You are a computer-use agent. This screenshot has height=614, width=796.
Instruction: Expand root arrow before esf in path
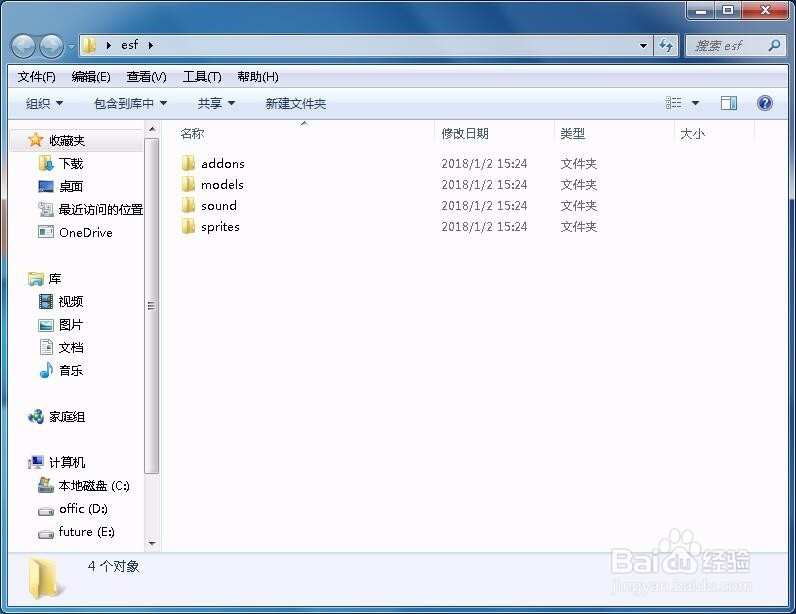(109, 45)
